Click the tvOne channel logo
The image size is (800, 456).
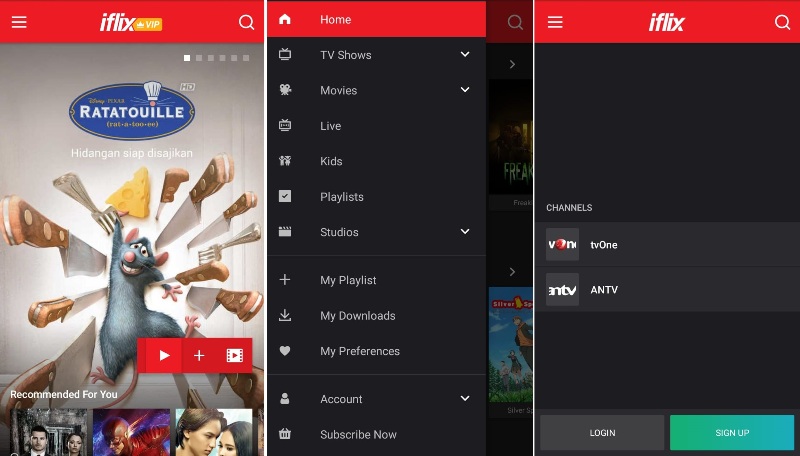pos(562,244)
